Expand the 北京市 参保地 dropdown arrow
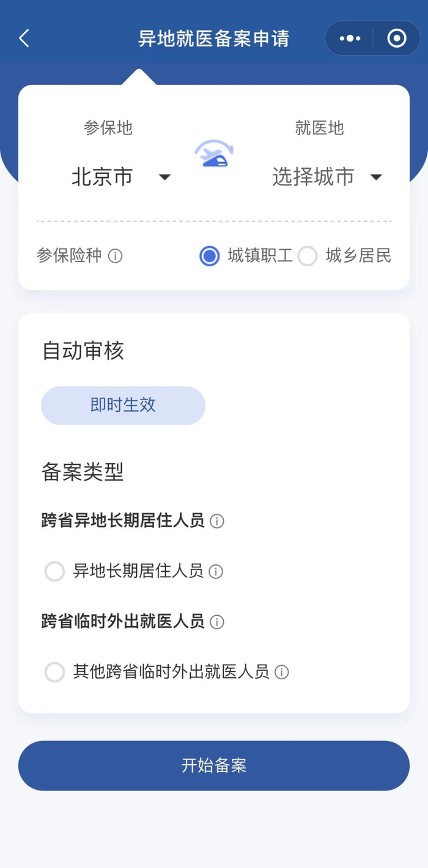The image size is (428, 868). (x=164, y=178)
